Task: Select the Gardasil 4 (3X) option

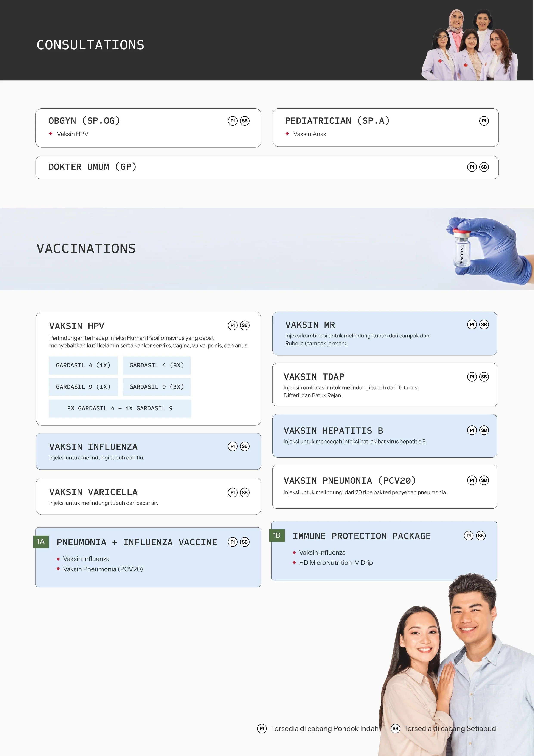Action: point(157,365)
